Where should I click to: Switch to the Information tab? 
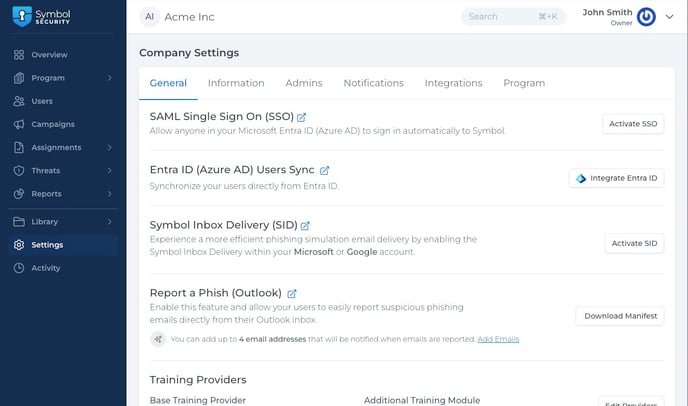[236, 83]
